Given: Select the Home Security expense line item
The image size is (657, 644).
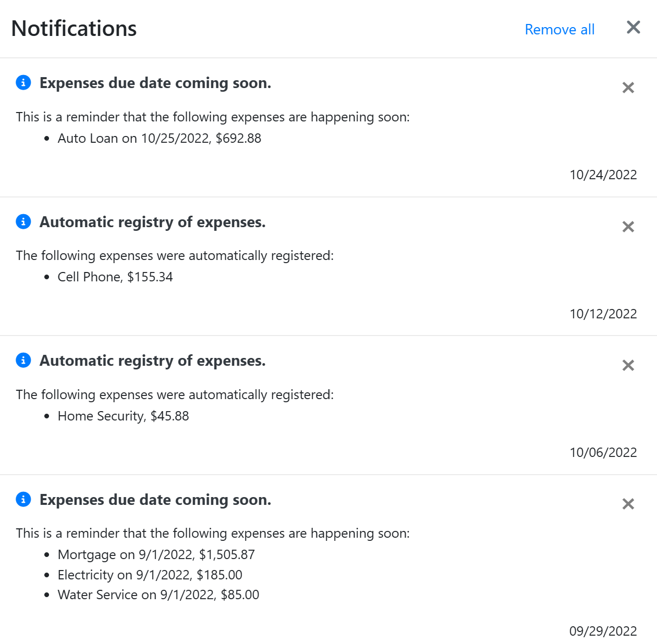Looking at the screenshot, I should point(123,416).
